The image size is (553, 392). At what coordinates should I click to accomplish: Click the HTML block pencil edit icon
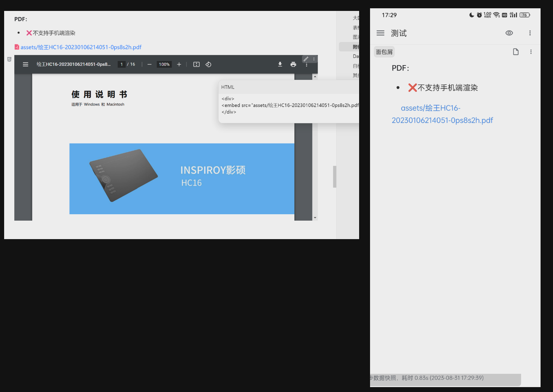(x=306, y=59)
